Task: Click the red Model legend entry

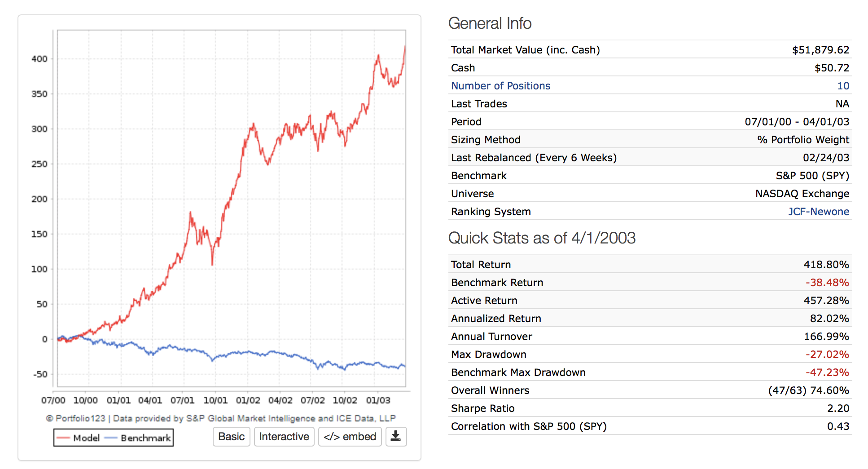Action: coord(79,438)
